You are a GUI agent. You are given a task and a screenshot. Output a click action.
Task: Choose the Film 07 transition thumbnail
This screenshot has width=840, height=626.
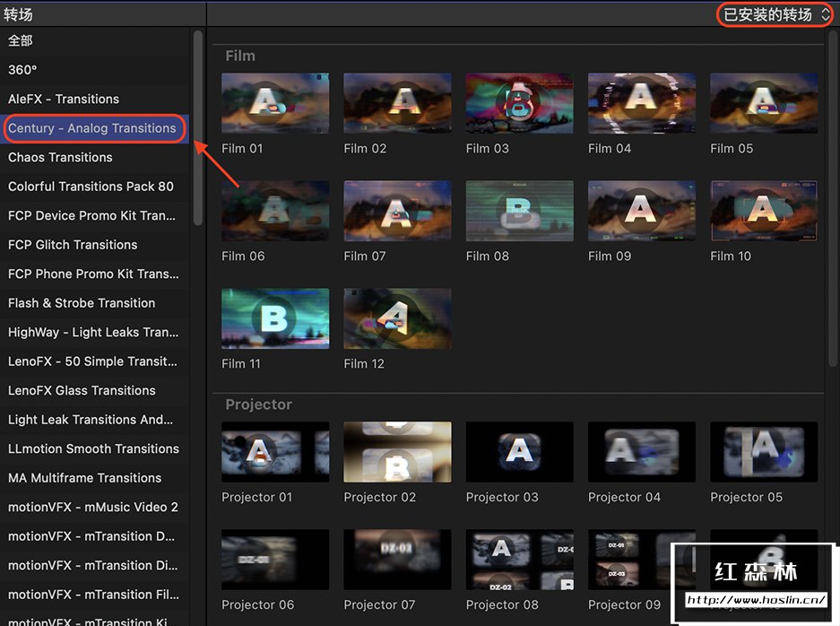397,211
